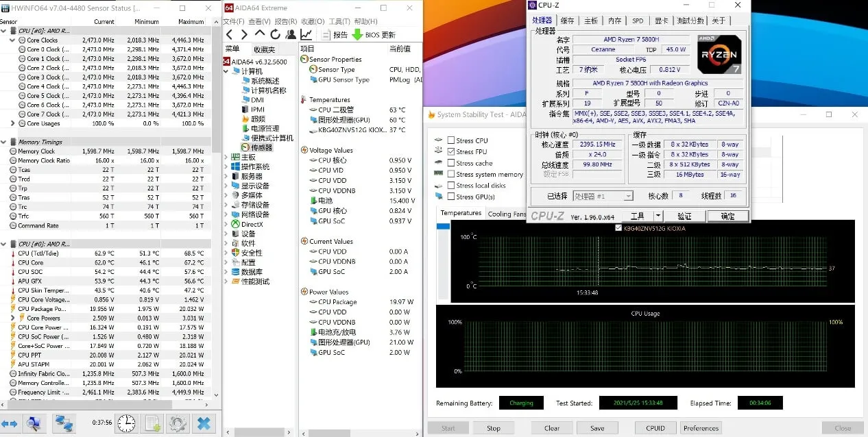Enable Stress CPU checkbox
The width and height of the screenshot is (868, 437).
[x=450, y=140]
